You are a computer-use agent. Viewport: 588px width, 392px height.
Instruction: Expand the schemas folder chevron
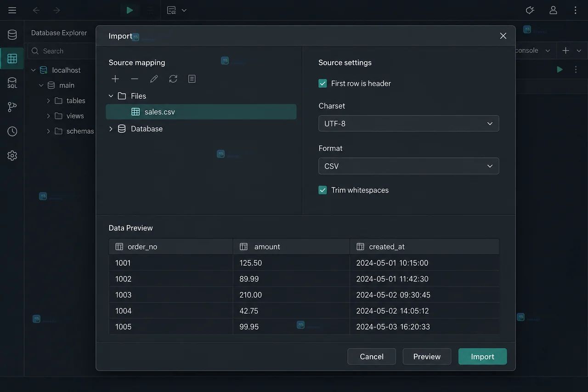click(x=48, y=131)
